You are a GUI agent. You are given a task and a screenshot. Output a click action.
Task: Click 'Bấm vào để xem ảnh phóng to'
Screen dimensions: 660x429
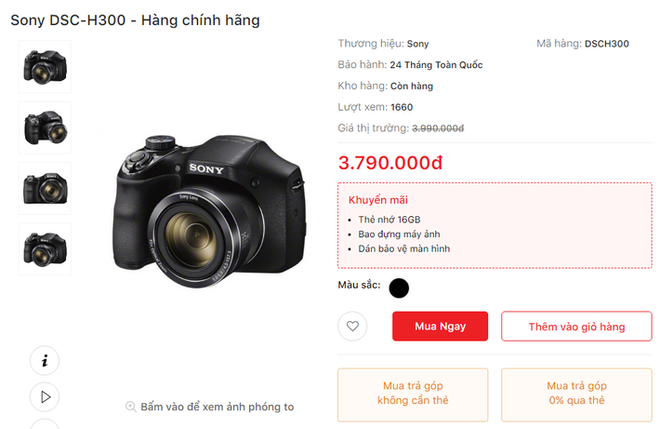pos(217,407)
